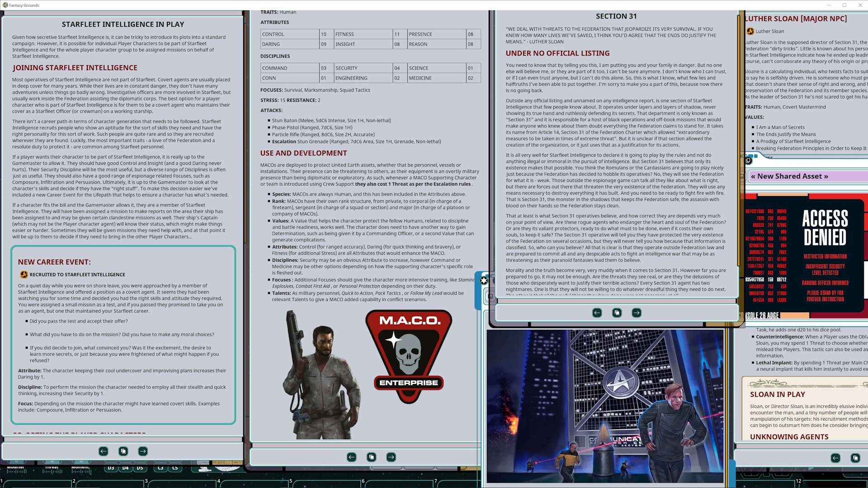Image resolution: width=868 pixels, height=488 pixels.
Task: Open Luther Sloan NPC record link icon
Action: click(750, 31)
